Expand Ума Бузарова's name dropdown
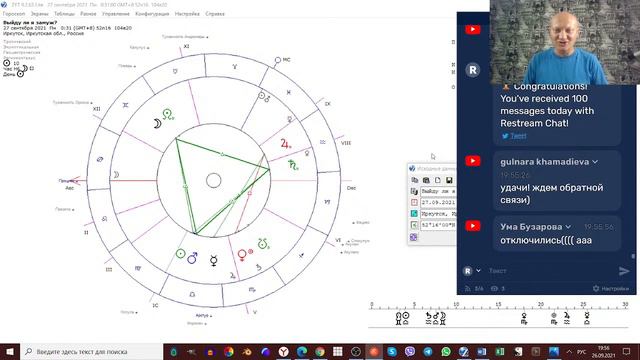Image resolution: width=640 pixels, height=360 pixels. pos(568,227)
